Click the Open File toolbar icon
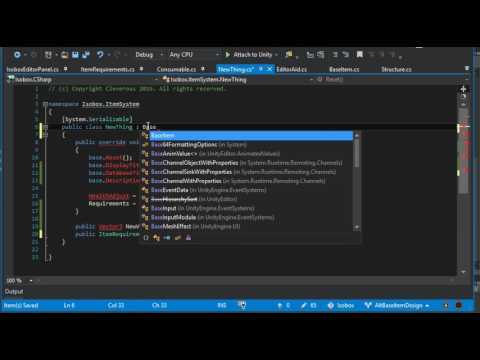 coord(65,55)
